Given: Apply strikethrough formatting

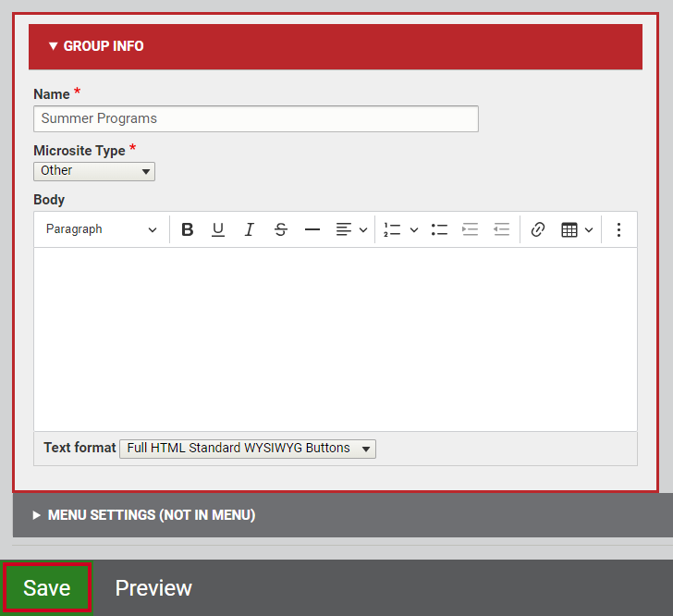Looking at the screenshot, I should (281, 229).
